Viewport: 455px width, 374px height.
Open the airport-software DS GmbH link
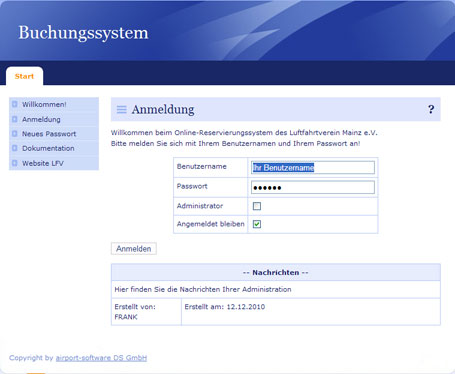(101, 358)
